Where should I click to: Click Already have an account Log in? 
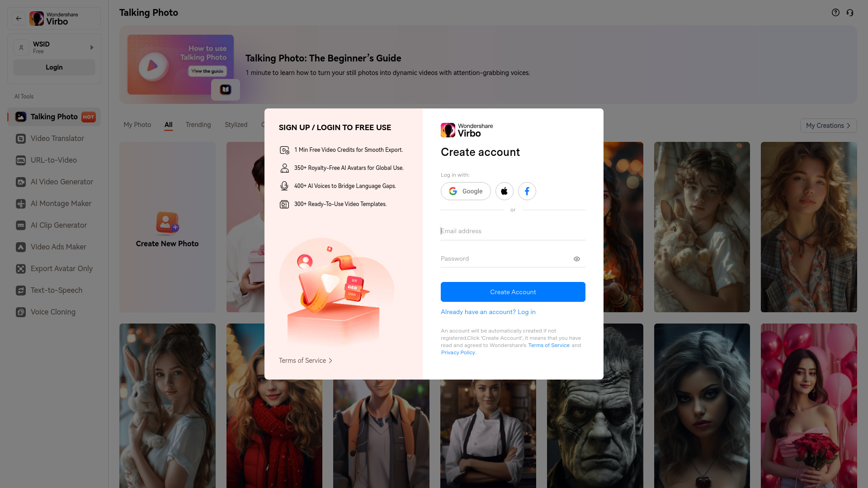tap(488, 312)
